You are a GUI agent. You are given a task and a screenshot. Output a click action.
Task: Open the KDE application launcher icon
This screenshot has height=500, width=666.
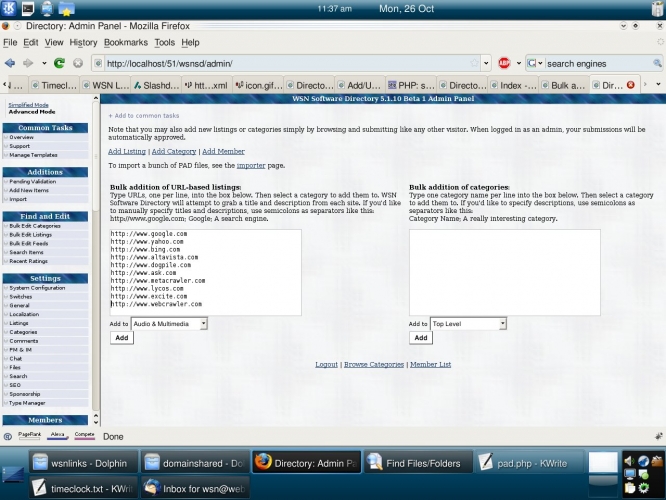click(x=7, y=9)
